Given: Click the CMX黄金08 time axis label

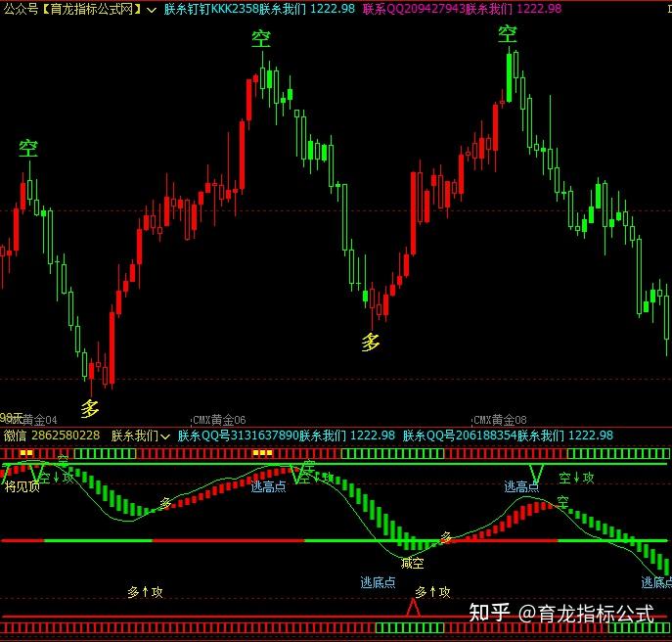Looking at the screenshot, I should coord(500,420).
